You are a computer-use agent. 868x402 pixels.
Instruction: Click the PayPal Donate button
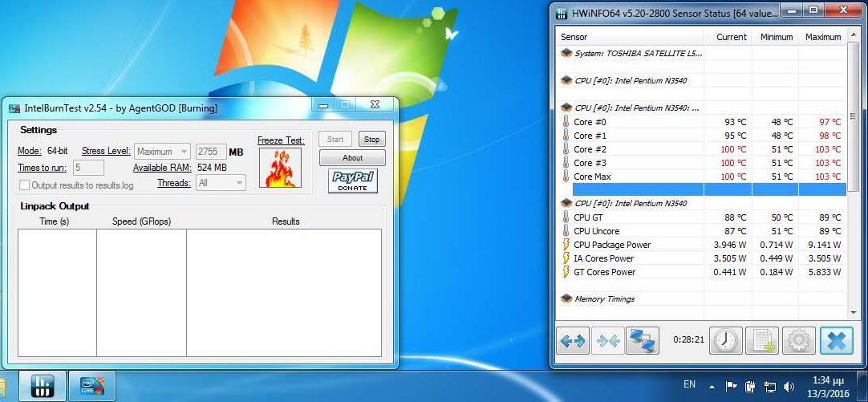[x=353, y=181]
